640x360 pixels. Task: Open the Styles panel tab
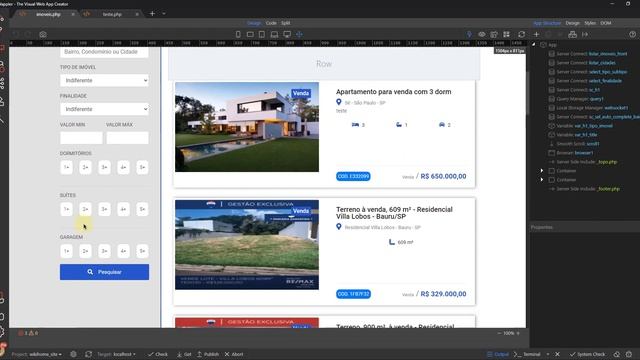590,23
